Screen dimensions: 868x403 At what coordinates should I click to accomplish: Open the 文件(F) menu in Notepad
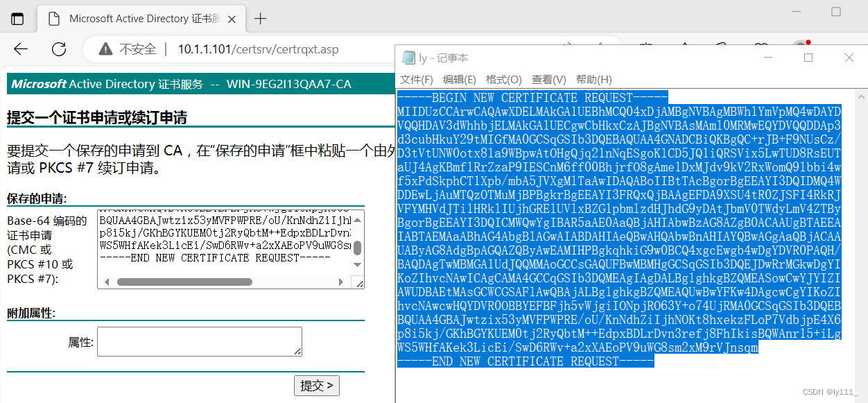417,80
